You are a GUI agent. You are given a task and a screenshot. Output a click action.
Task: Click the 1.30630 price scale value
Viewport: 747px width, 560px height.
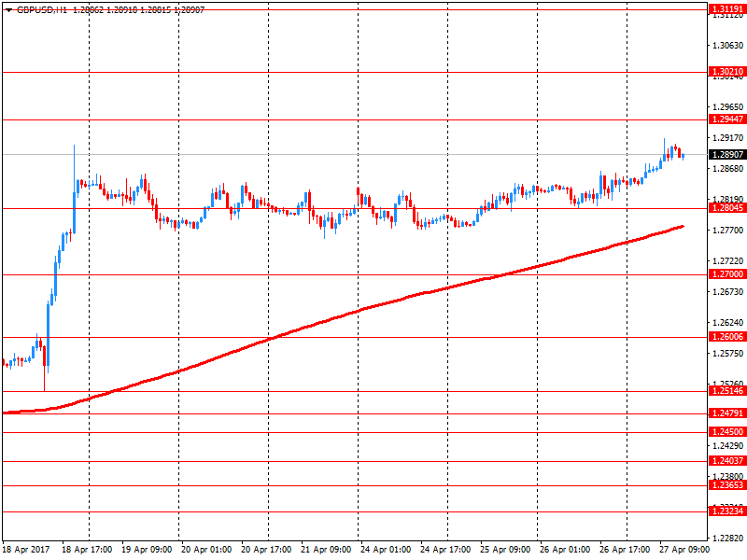[x=728, y=45]
